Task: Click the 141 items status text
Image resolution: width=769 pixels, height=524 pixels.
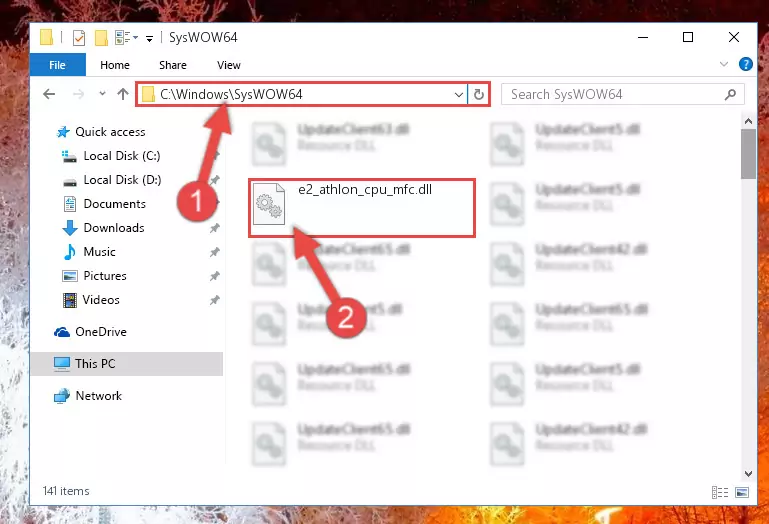Action: point(66,491)
